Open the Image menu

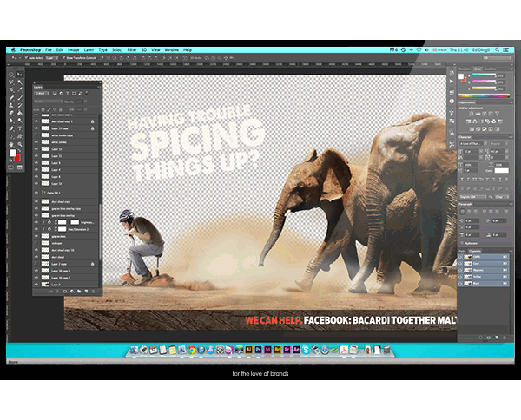coord(74,49)
